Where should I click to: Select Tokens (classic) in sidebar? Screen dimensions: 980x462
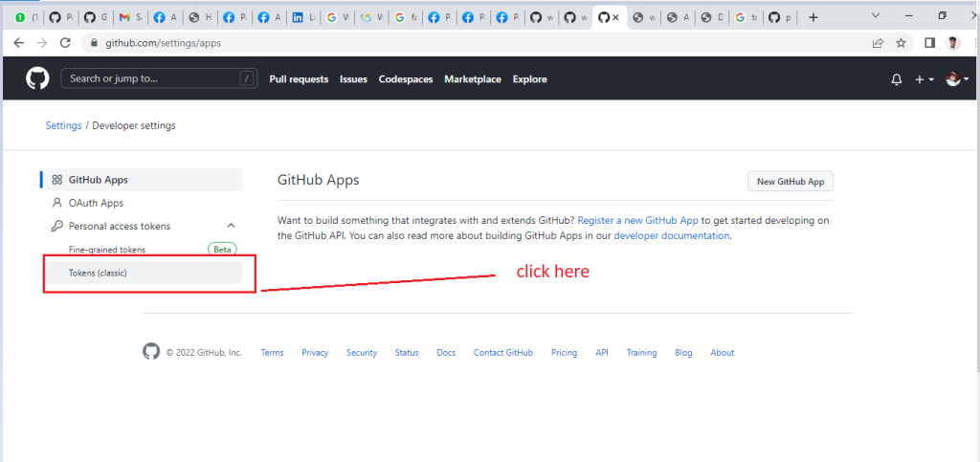point(98,274)
